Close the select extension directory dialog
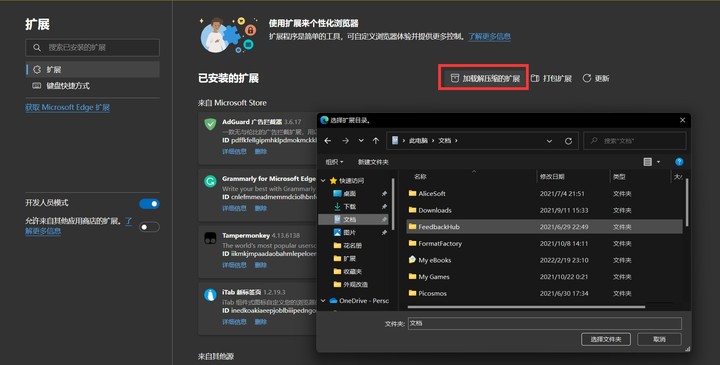 click(682, 120)
